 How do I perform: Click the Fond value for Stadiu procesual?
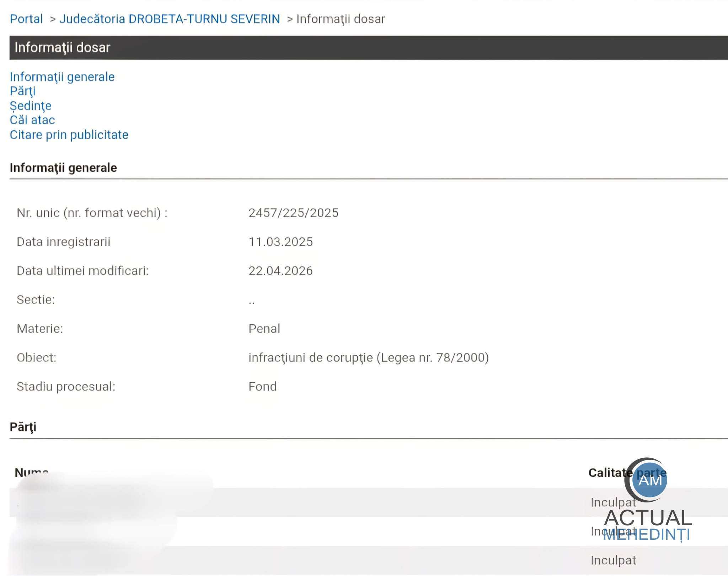(x=262, y=387)
